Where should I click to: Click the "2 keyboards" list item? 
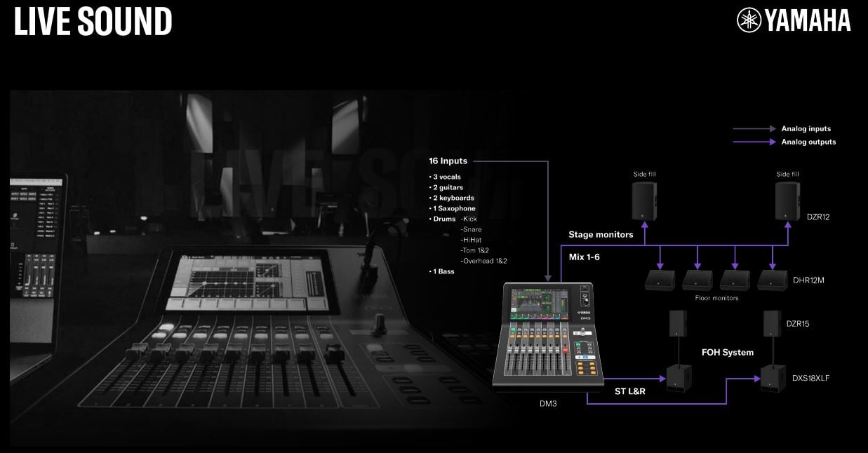pyautogui.click(x=451, y=198)
